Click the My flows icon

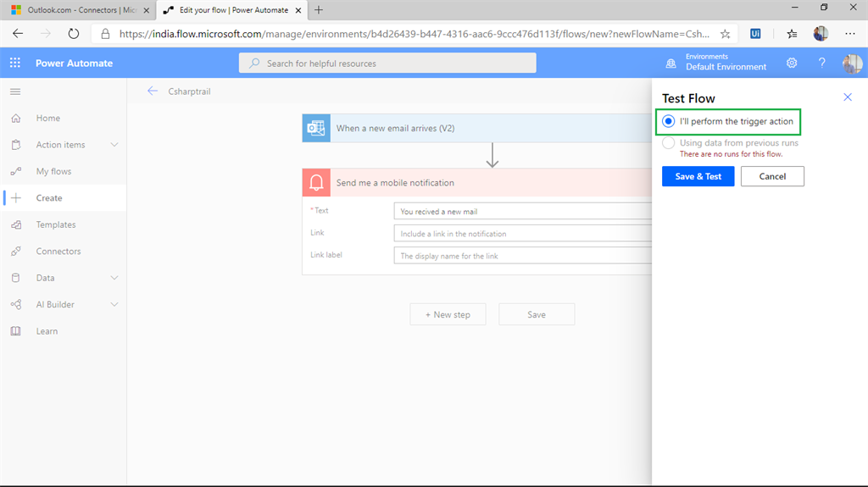pyautogui.click(x=16, y=171)
